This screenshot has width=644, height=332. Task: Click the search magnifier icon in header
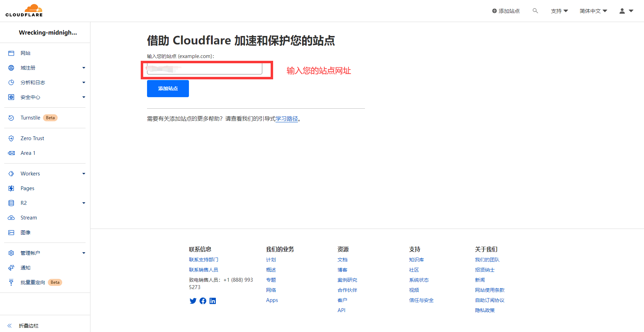[535, 11]
